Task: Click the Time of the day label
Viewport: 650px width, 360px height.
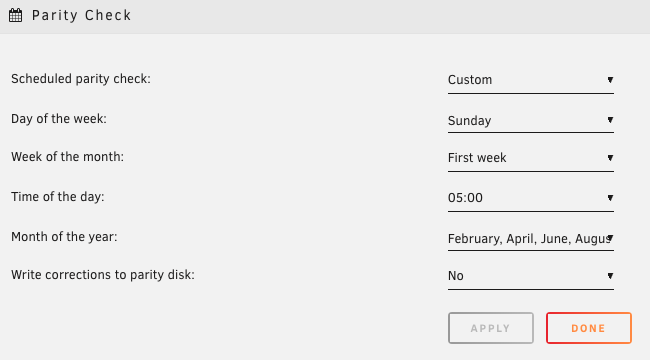Action: click(58, 197)
